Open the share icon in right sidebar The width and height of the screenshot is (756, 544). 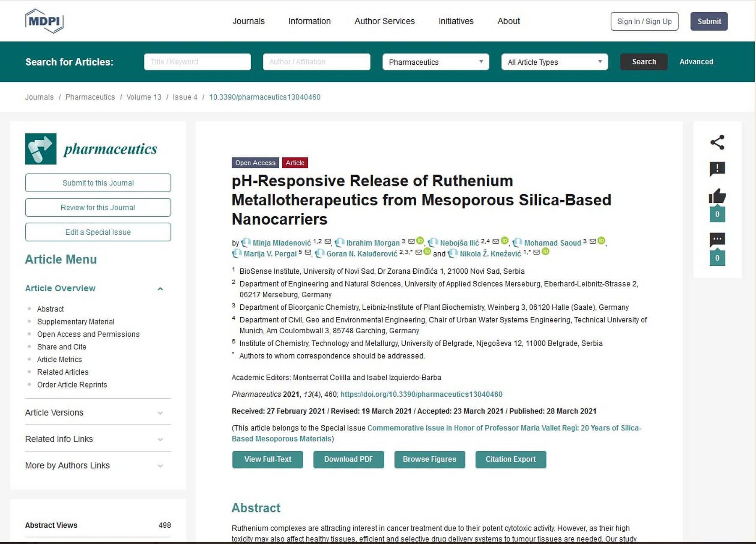[717, 142]
